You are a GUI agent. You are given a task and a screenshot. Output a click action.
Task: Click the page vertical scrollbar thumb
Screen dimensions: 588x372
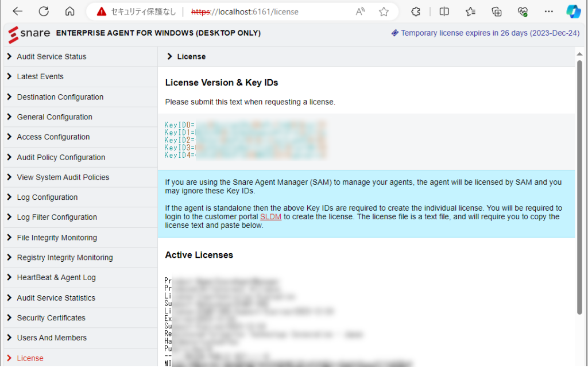(579, 187)
